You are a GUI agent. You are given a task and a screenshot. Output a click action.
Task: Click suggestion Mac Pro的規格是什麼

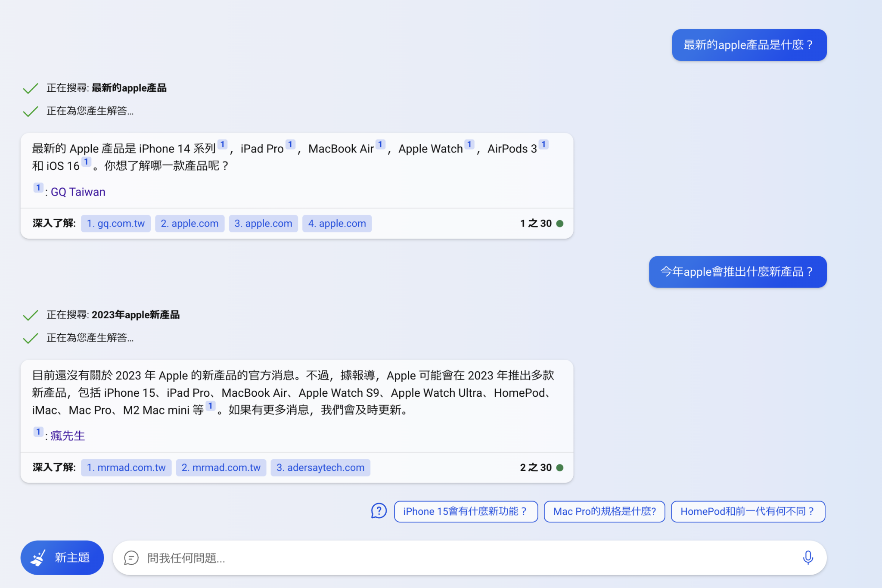(x=604, y=511)
